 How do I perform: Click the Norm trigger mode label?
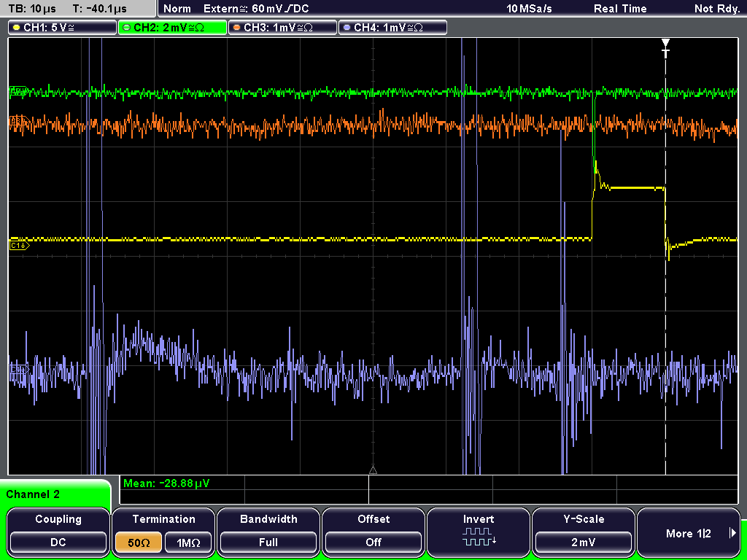177,9
